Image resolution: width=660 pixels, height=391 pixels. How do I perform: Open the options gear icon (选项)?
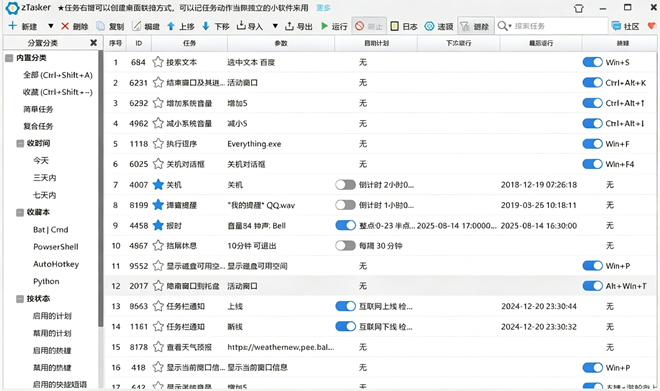pos(429,26)
